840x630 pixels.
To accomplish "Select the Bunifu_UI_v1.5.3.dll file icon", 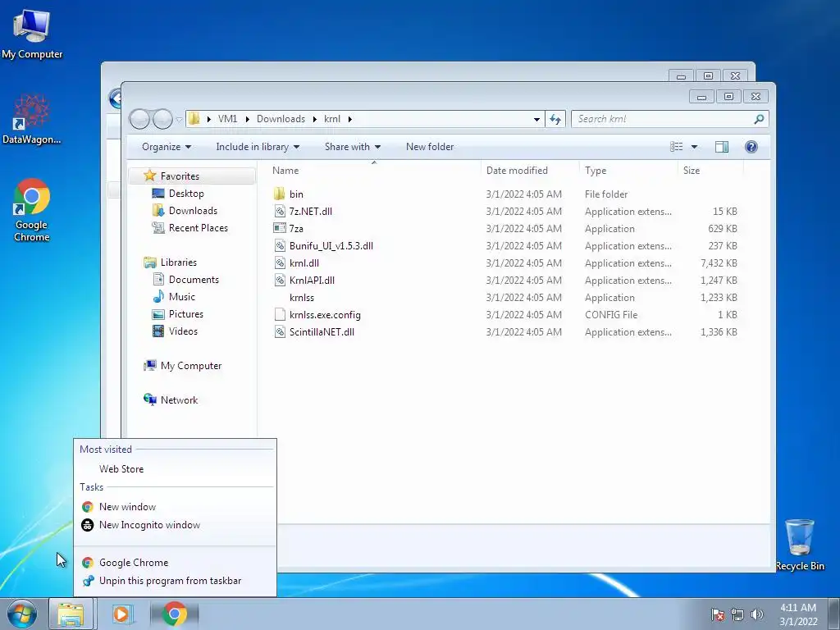I will 280,245.
